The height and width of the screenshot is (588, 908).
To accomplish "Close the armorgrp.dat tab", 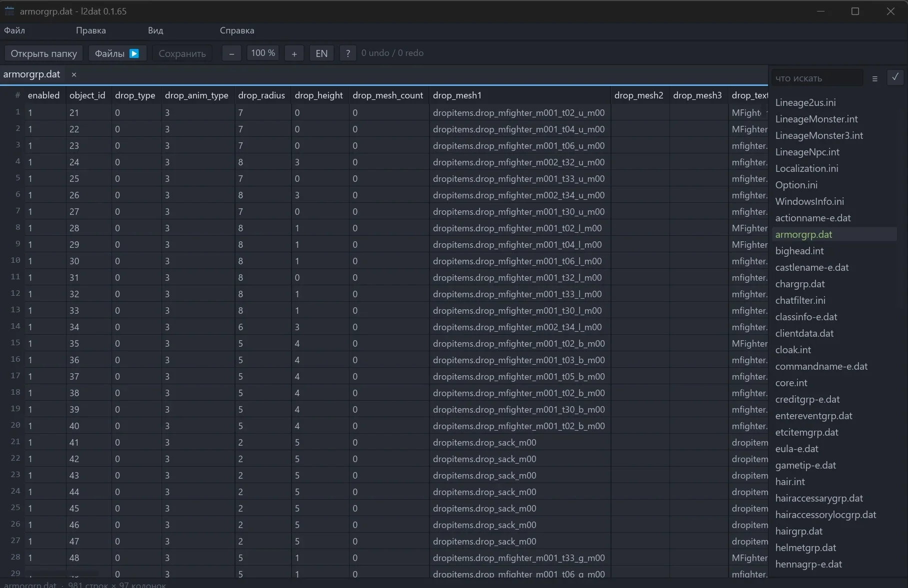I will point(74,74).
